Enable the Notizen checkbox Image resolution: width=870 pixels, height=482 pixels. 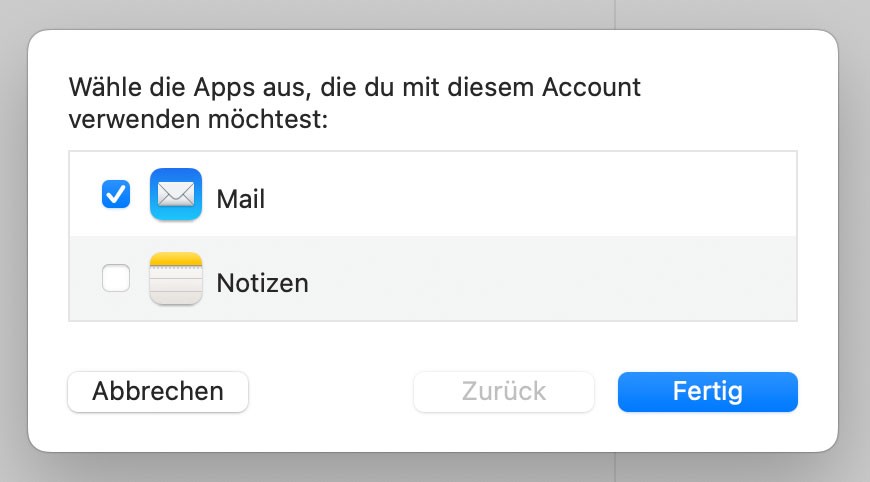pos(116,280)
